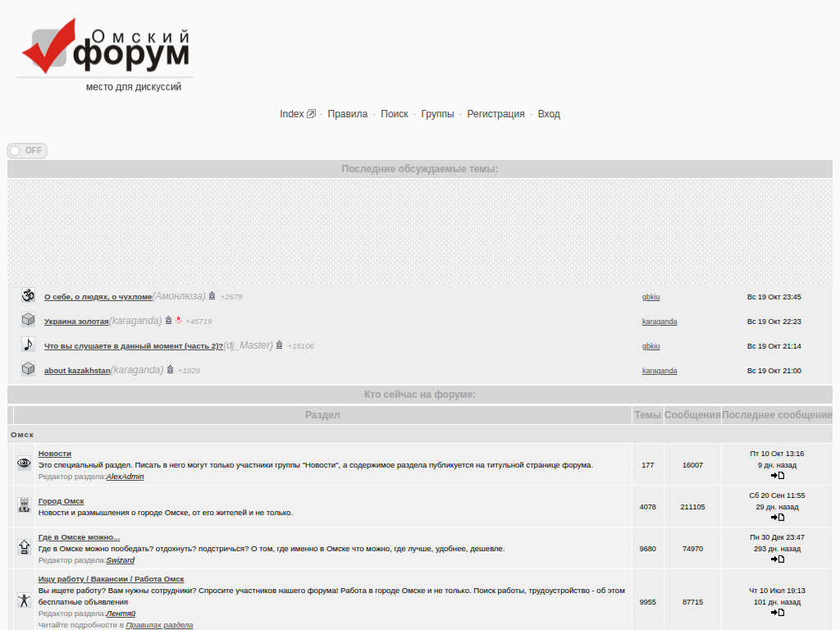Click the cube icon beside 'Украина золотая'
This screenshot has height=630, width=840.
coord(28,320)
